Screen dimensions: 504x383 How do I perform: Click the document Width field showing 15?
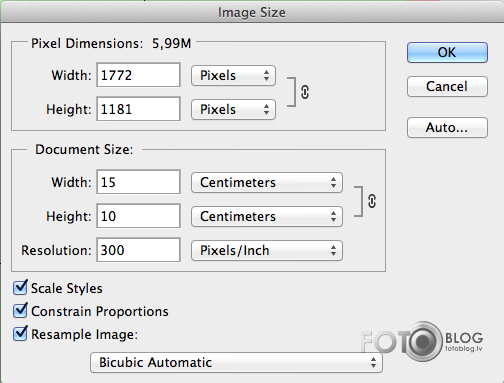pos(139,182)
